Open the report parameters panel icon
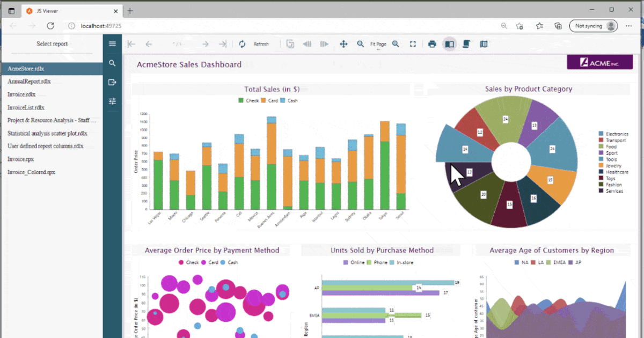The height and width of the screenshot is (338, 644). coord(112,101)
